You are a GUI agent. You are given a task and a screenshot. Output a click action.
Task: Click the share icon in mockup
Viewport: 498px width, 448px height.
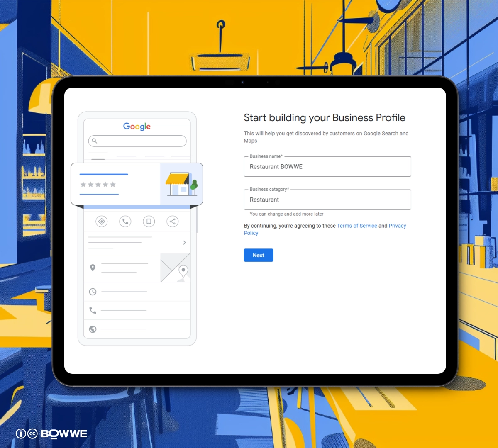point(173,222)
